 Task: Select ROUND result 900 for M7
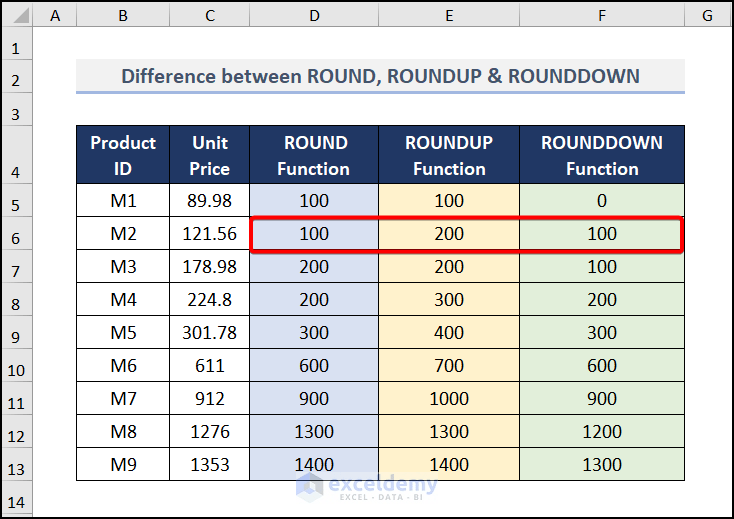[314, 398]
